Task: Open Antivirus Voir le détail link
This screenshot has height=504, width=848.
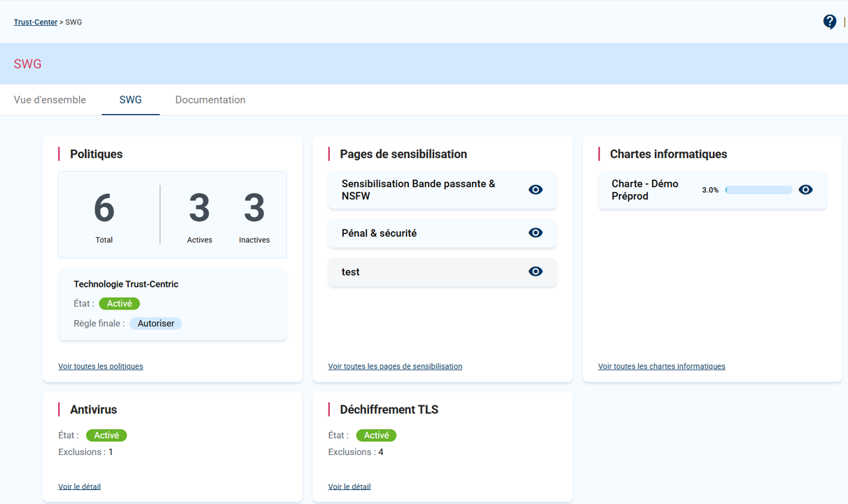Action: click(x=79, y=486)
